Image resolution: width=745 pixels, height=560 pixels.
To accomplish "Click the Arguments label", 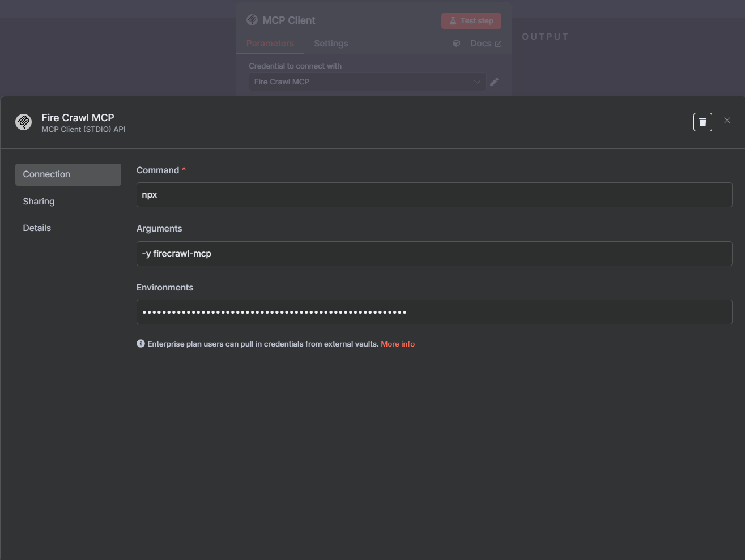I will pyautogui.click(x=159, y=229).
